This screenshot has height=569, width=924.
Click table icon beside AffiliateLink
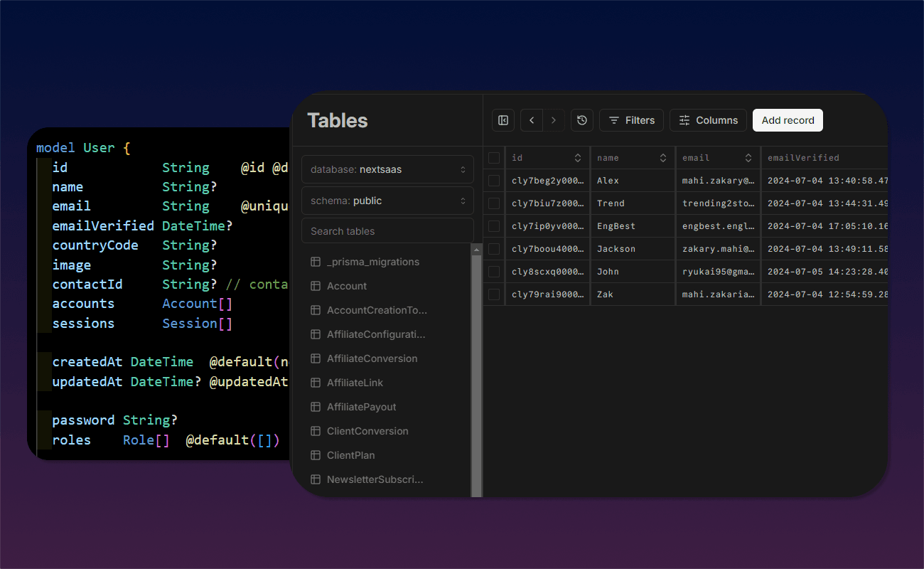click(x=316, y=383)
